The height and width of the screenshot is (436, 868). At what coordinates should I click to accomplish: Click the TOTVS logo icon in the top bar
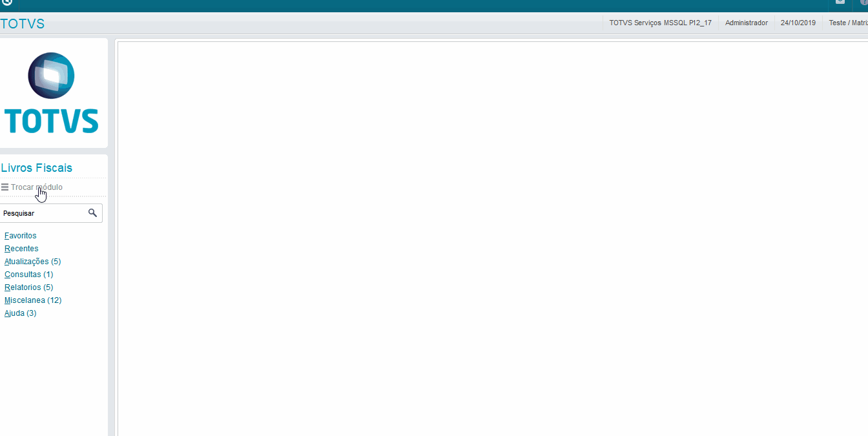(6, 3)
